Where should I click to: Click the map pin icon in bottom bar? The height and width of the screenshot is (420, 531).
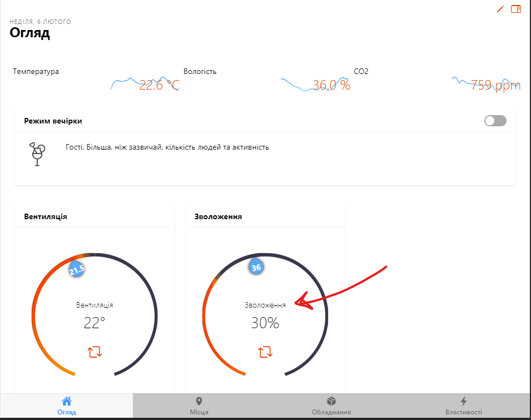(x=199, y=402)
